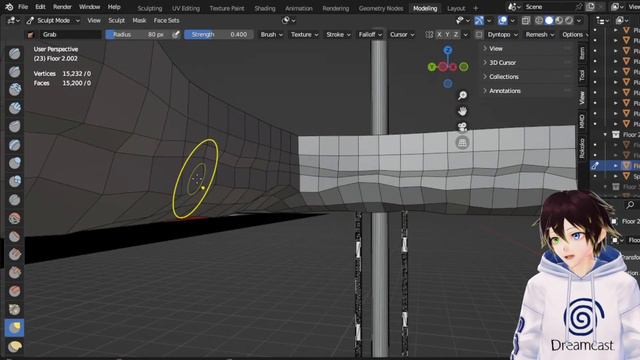Open the Texture dropdown
This screenshot has height=360, width=640.
coord(304,35)
